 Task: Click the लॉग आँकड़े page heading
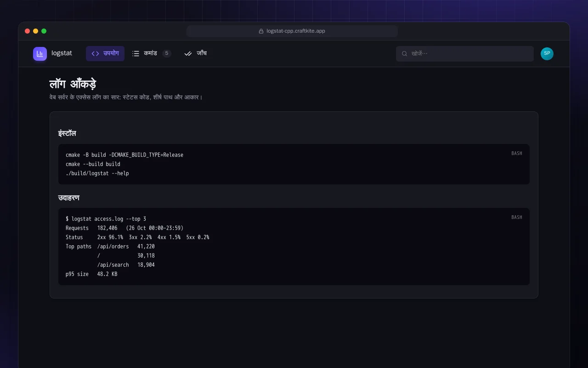point(73,84)
